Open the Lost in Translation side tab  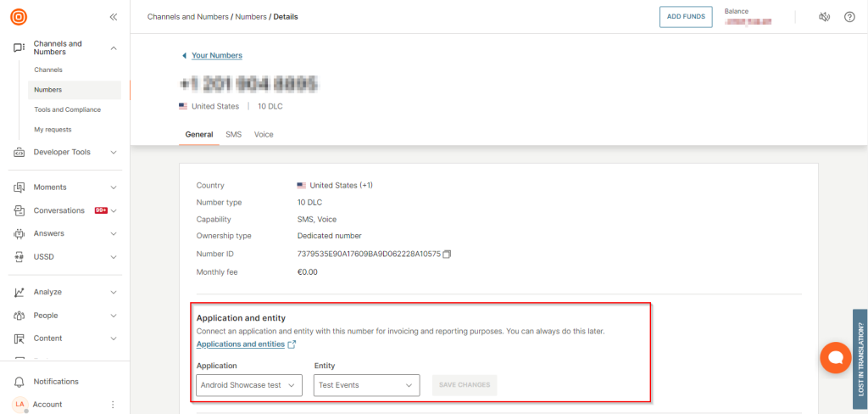860,358
